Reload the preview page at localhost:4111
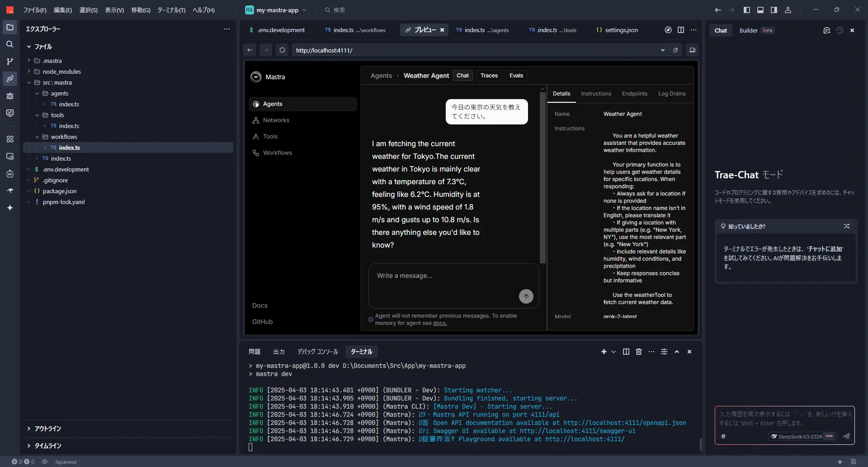This screenshot has width=868, height=467. (x=282, y=50)
